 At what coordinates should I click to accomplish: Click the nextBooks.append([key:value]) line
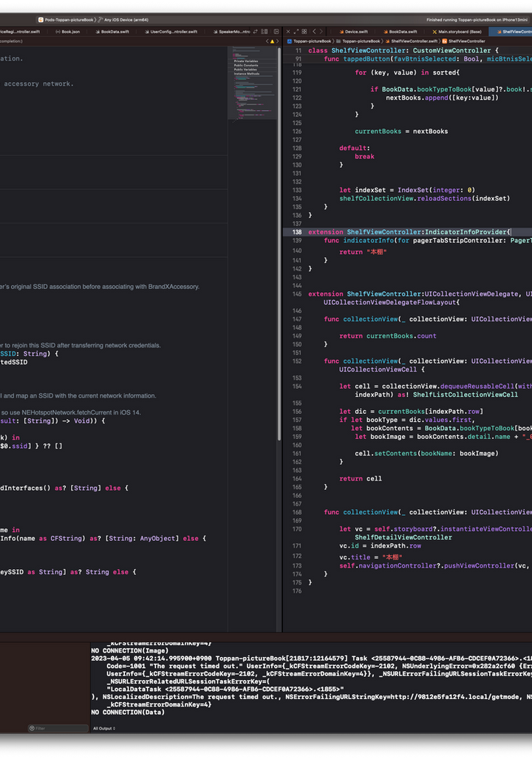442,98
